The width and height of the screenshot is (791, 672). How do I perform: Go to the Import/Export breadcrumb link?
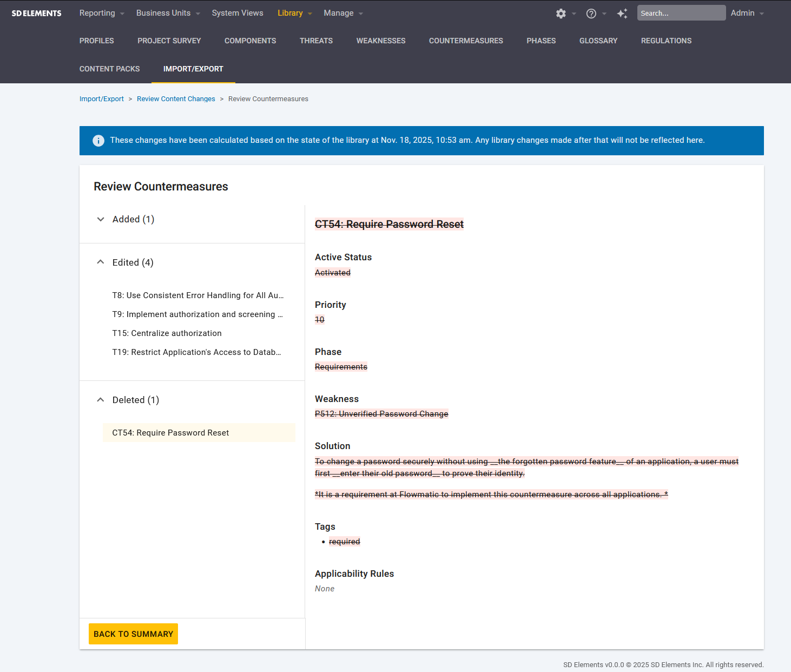(x=102, y=99)
